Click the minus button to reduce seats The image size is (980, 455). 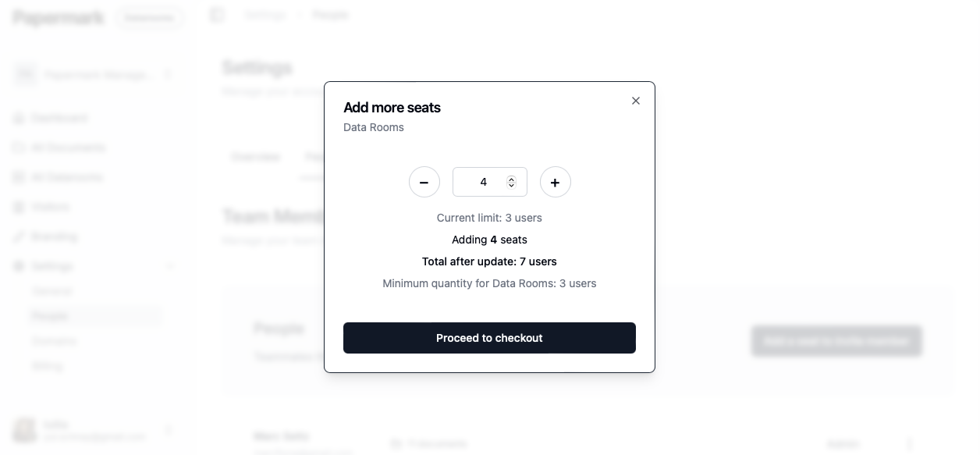[x=424, y=182]
